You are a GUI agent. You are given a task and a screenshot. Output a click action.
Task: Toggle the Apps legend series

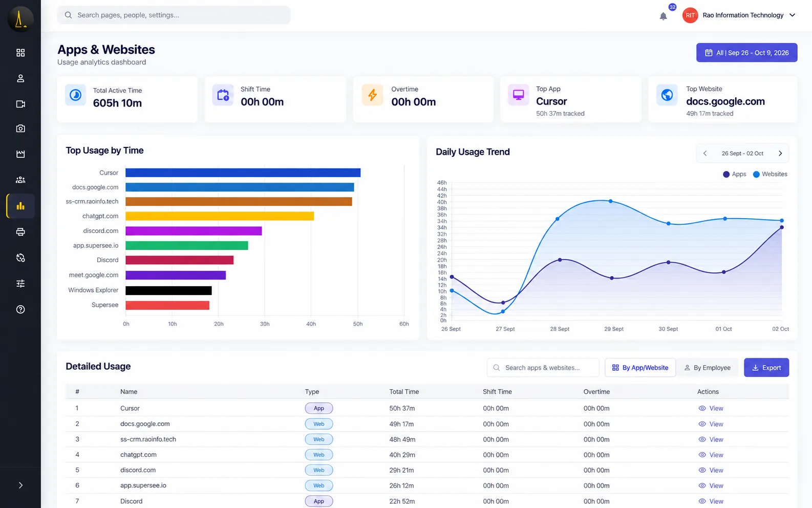[x=734, y=174]
